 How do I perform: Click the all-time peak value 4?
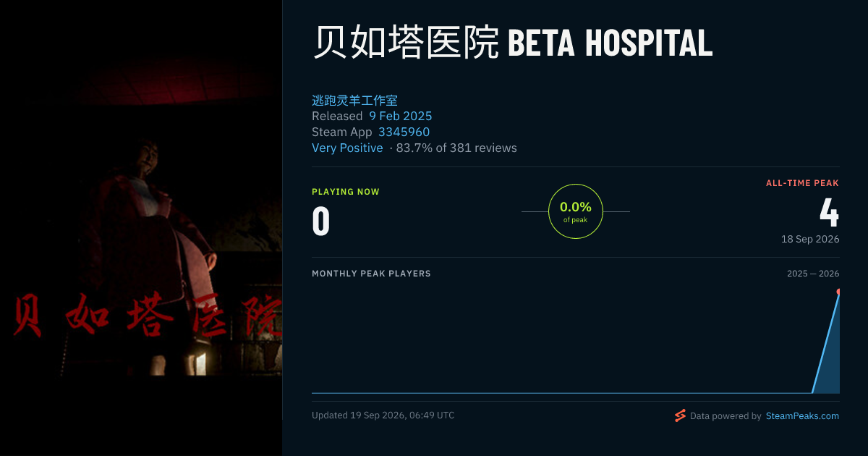[829, 213]
